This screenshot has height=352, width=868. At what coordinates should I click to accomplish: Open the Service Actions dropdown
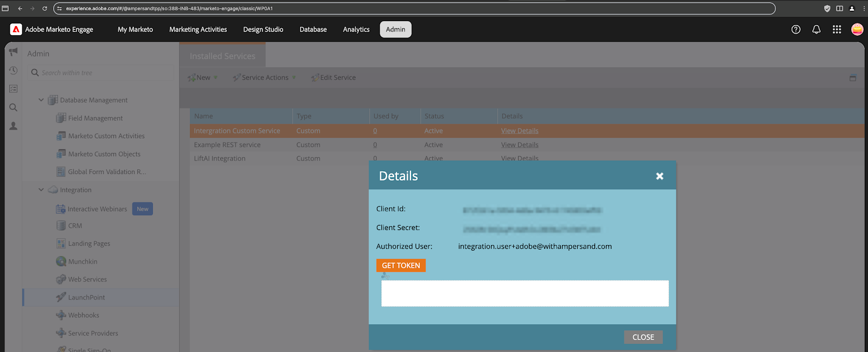pos(264,78)
